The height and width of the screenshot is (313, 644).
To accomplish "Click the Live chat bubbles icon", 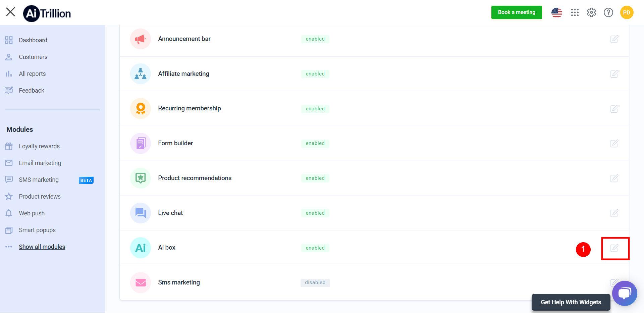I will click(141, 213).
